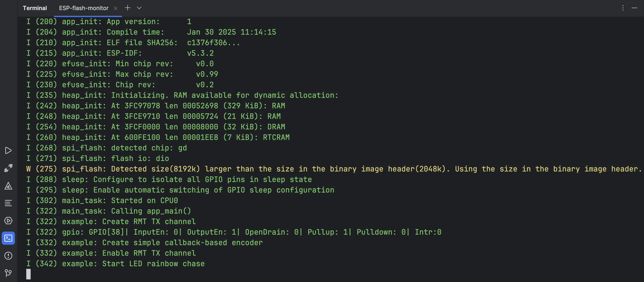This screenshot has height=282, width=644.
Task: Hide the terminal panel with minimize dash
Action: pyautogui.click(x=634, y=8)
